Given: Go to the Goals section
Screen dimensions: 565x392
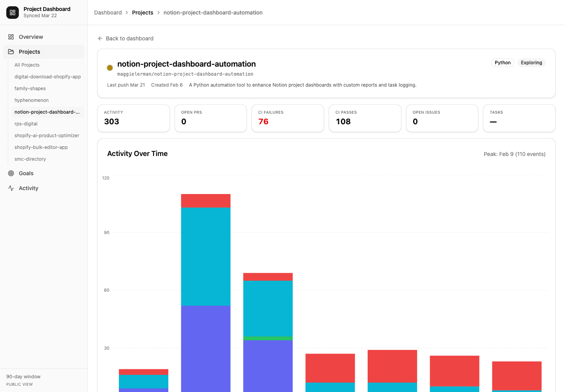Looking at the screenshot, I should [44, 173].
